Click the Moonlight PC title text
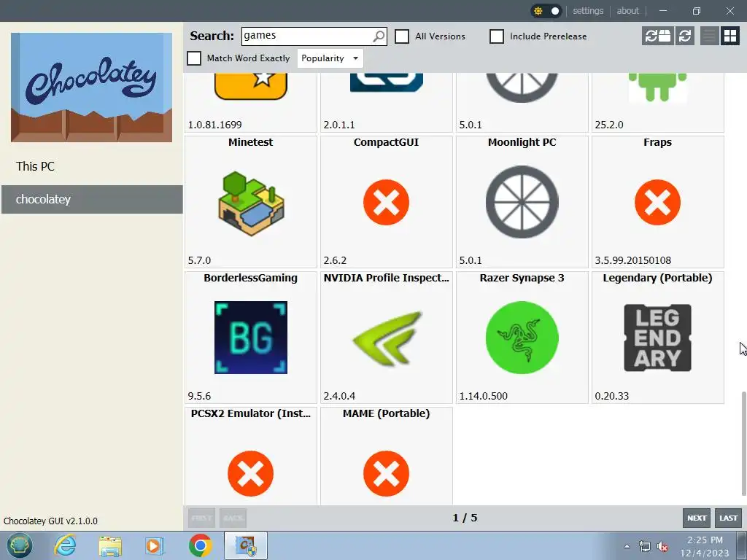747x560 pixels. 522,142
